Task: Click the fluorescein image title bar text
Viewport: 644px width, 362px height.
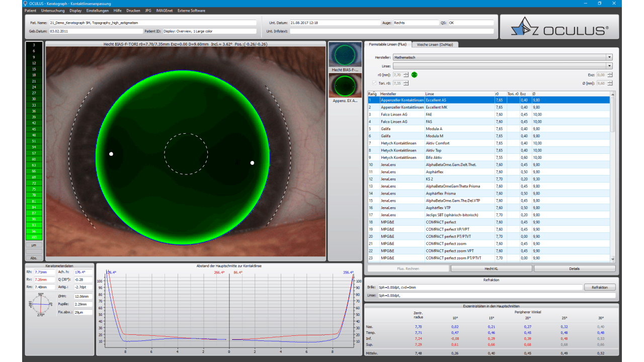Action: click(185, 44)
